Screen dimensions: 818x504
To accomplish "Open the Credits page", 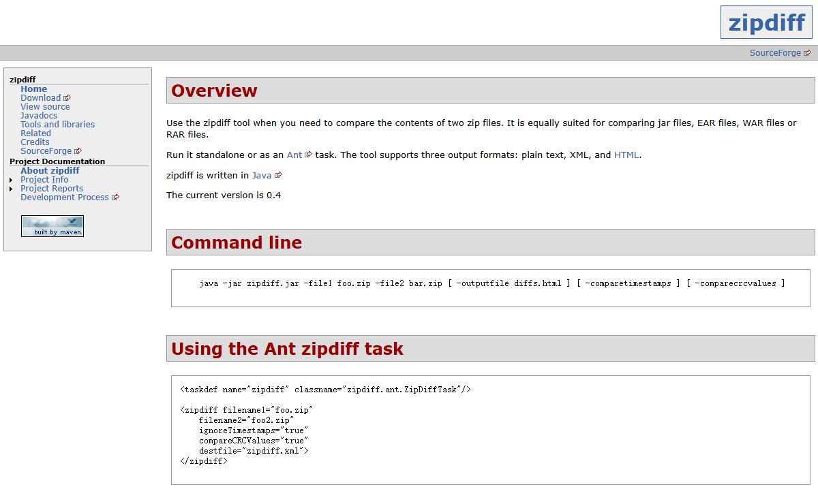I will click(x=35, y=142).
